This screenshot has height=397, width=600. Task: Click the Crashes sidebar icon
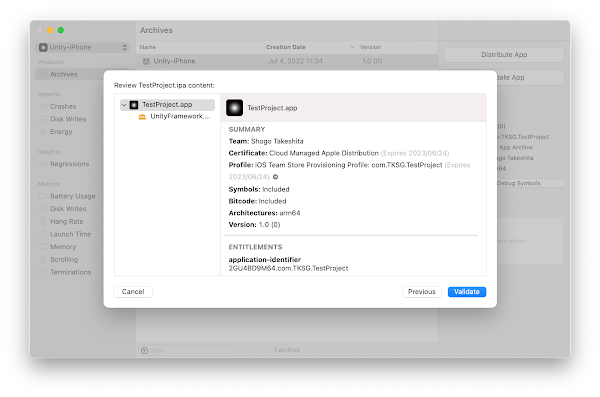43,106
